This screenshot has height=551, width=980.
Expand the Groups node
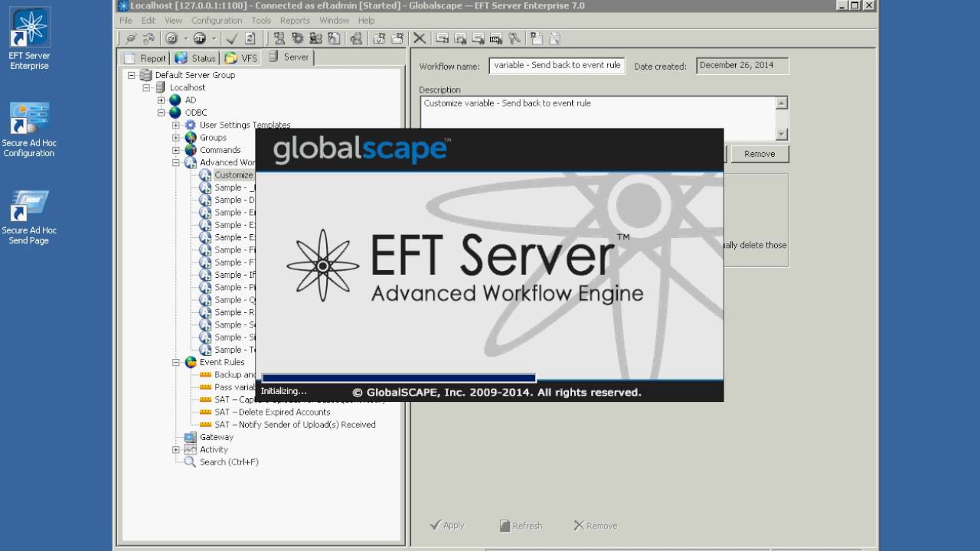click(x=176, y=138)
